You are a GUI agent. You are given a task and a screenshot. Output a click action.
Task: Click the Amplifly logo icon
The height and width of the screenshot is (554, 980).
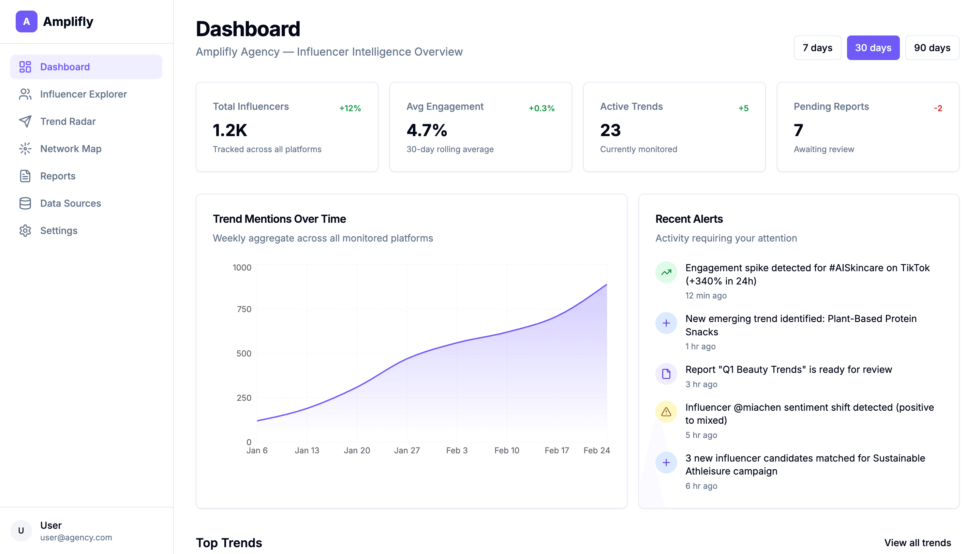(x=26, y=22)
